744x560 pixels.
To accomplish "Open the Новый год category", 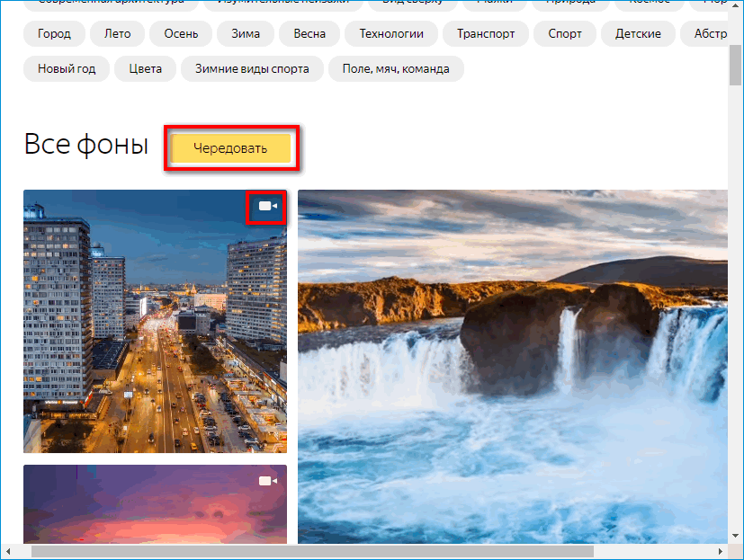I will [x=66, y=67].
